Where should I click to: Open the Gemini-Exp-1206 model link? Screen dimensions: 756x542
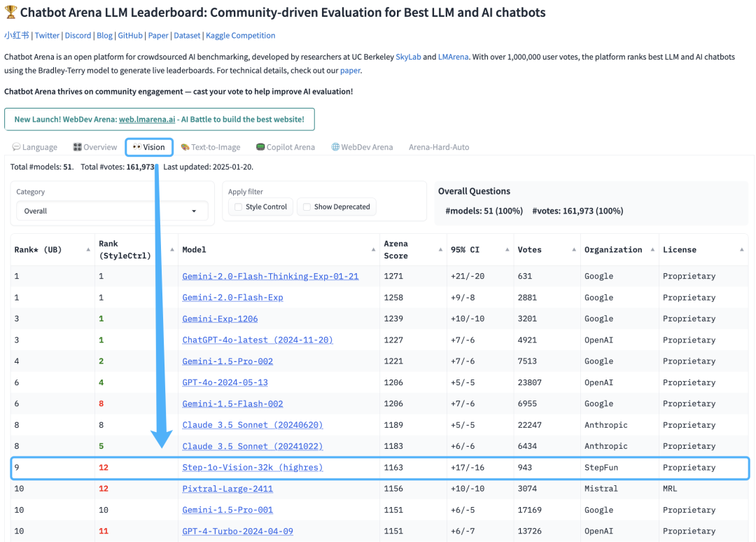click(220, 319)
